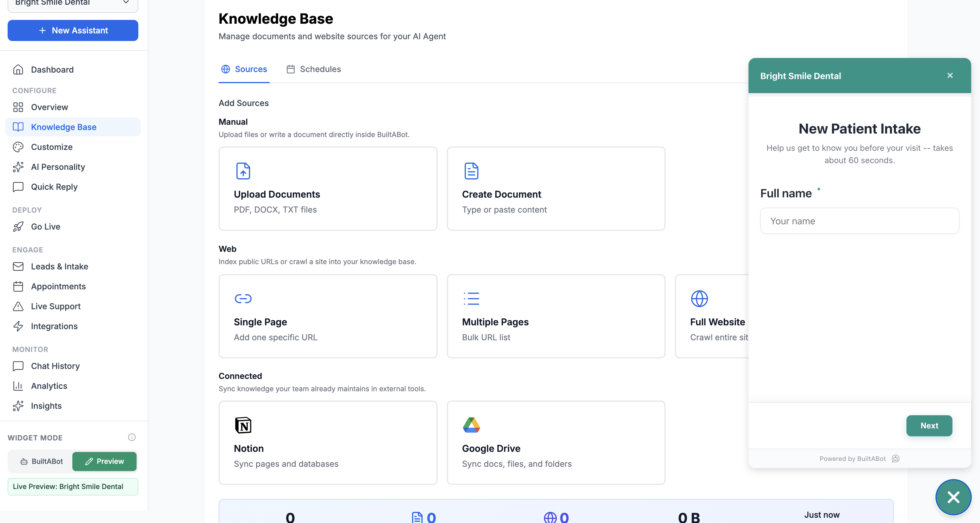The height and width of the screenshot is (523, 980).
Task: Open Customize menu item
Action: pyautogui.click(x=73, y=147)
